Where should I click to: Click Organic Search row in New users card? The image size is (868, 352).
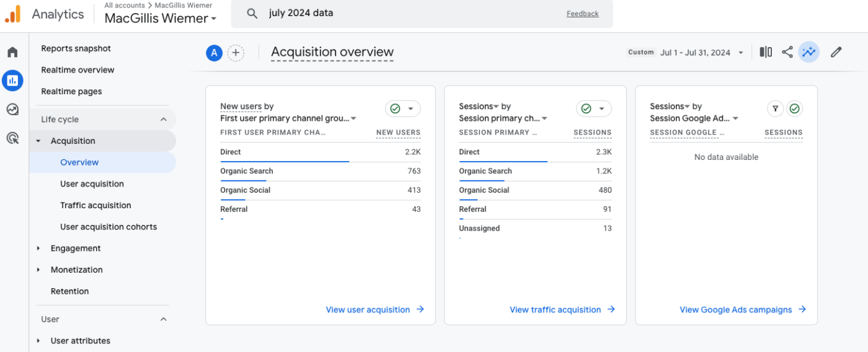click(321, 172)
